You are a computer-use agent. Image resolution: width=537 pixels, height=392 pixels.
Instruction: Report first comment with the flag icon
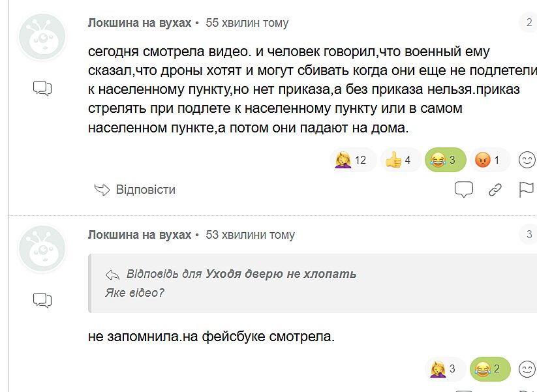[526, 190]
